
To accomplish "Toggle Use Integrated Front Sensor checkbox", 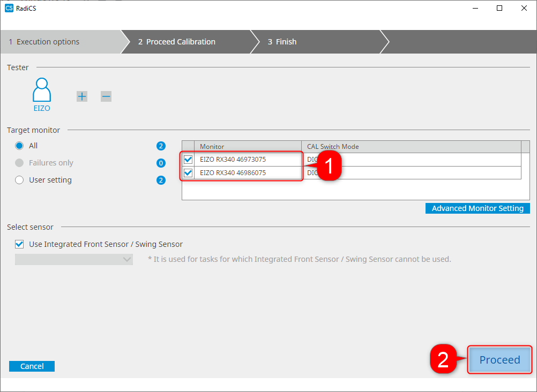I will pyautogui.click(x=19, y=244).
